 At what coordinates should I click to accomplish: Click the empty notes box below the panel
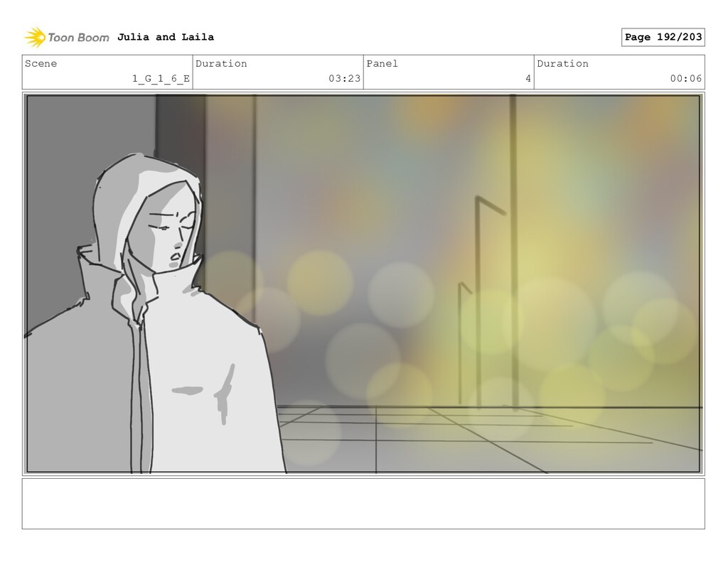tap(363, 504)
